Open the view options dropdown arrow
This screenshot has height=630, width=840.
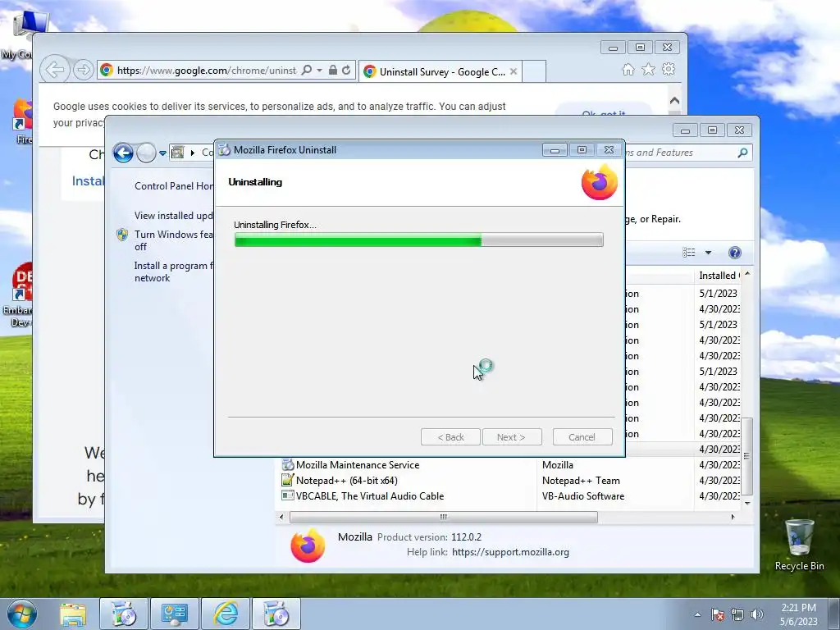pos(708,253)
